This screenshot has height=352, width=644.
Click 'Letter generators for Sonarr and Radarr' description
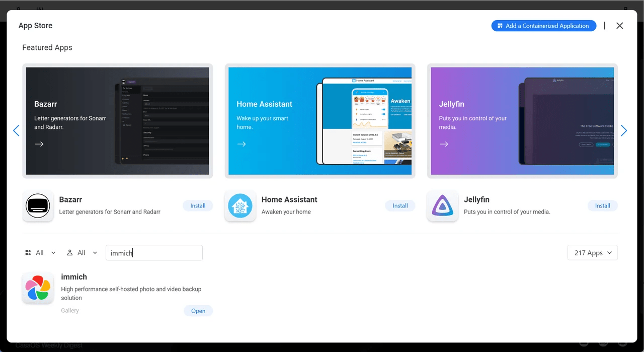[110, 212]
